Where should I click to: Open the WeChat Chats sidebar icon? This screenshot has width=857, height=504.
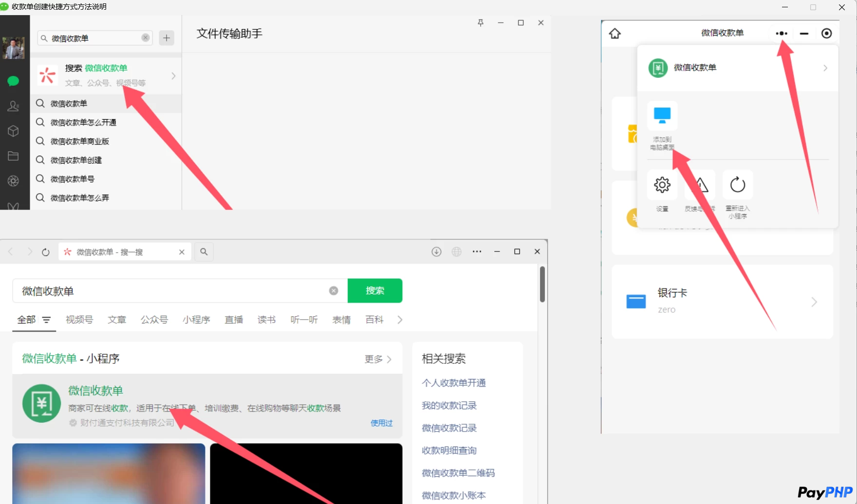point(13,81)
